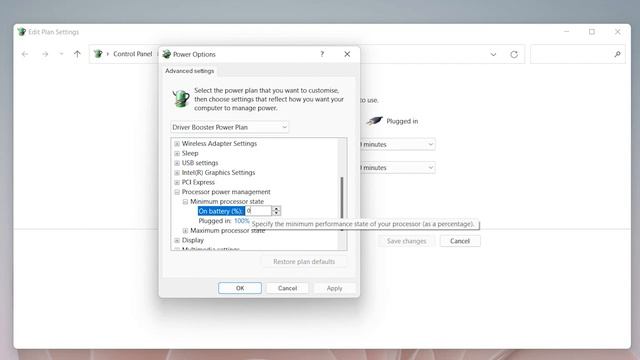Expand the USB settings node
The image size is (640, 360).
coord(177,163)
